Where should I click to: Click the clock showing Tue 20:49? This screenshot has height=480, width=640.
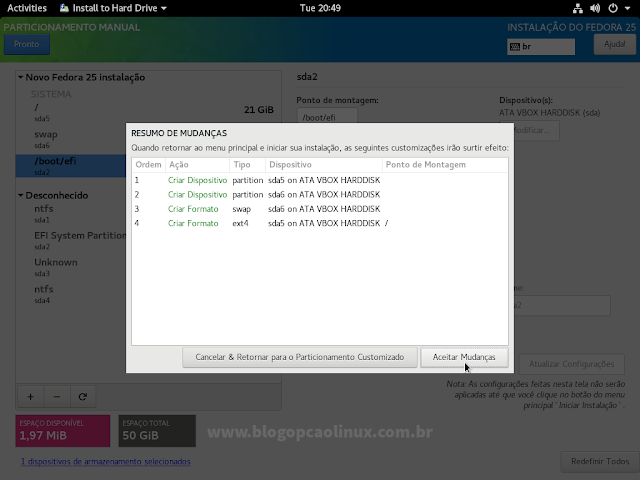(320, 8)
